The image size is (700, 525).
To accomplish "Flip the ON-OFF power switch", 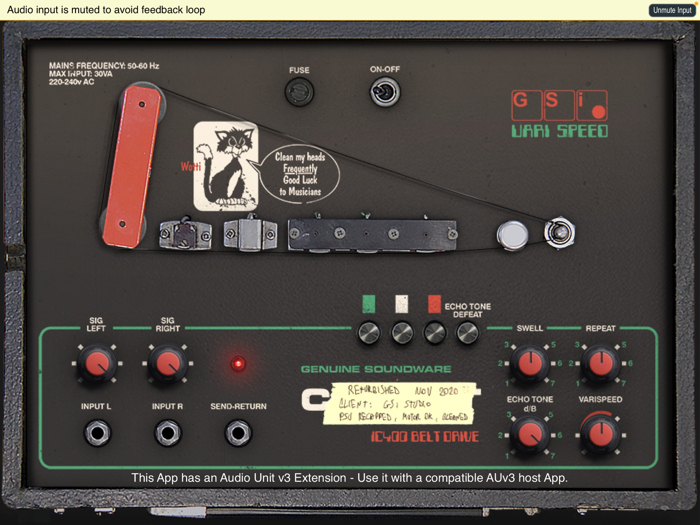I will (x=385, y=92).
